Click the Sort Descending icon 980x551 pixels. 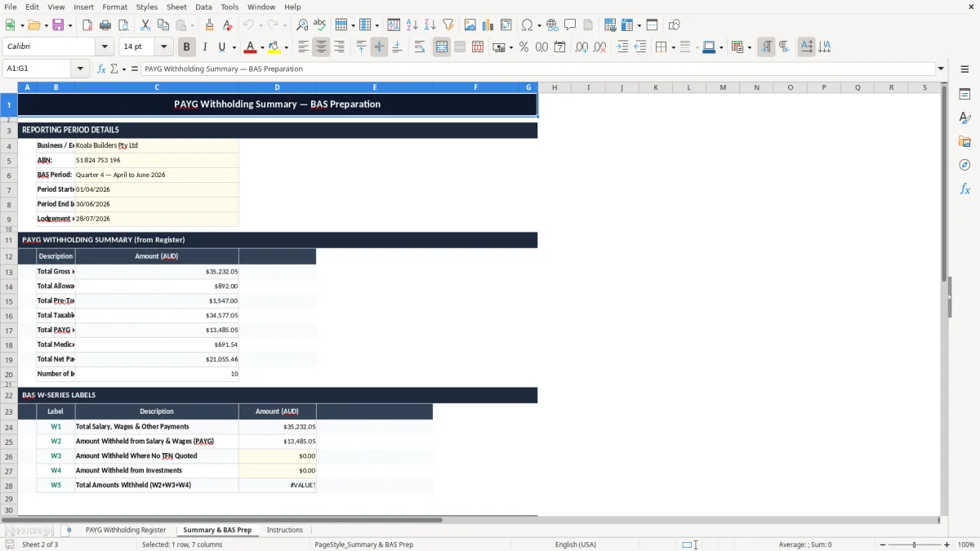pyautogui.click(x=430, y=25)
